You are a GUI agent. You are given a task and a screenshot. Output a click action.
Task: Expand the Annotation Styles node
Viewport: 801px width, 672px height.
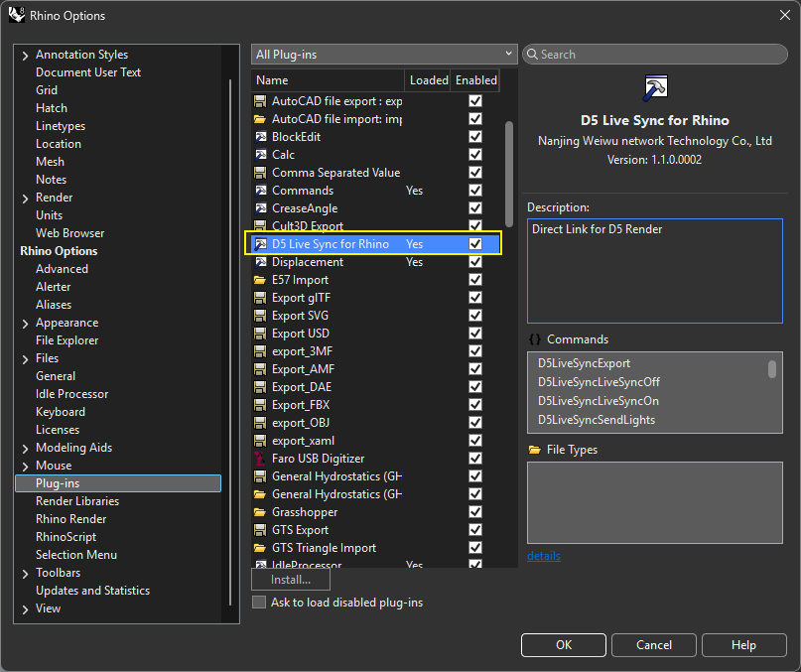coord(25,56)
